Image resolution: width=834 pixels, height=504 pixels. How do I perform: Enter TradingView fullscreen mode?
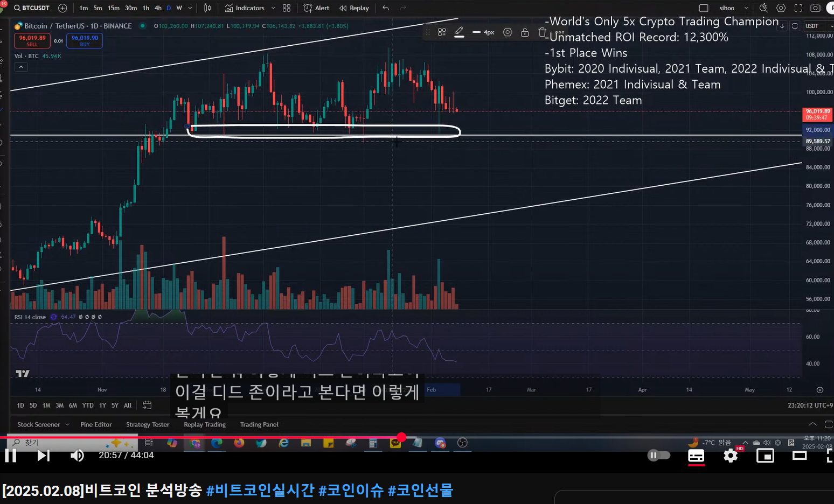pos(798,8)
